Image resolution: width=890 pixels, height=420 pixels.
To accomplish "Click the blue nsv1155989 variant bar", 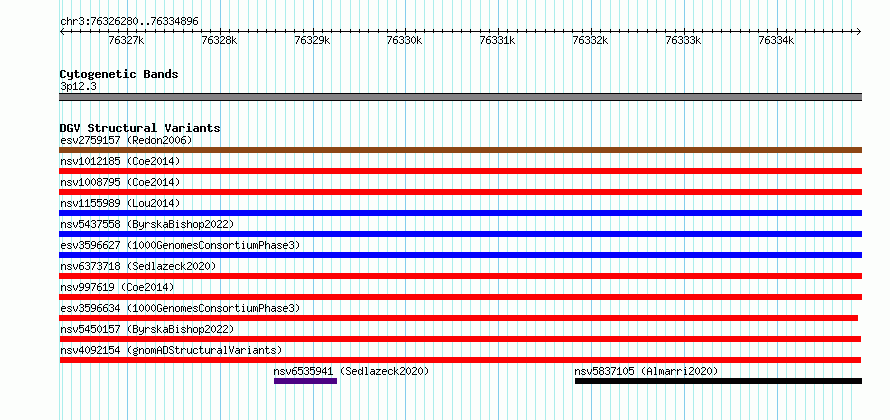I will pos(460,213).
